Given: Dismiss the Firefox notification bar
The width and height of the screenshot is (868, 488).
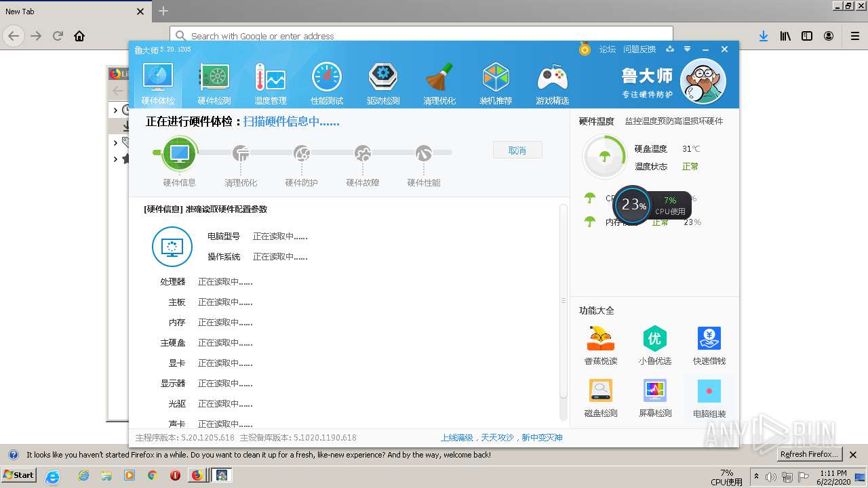Looking at the screenshot, I should pos(853,455).
